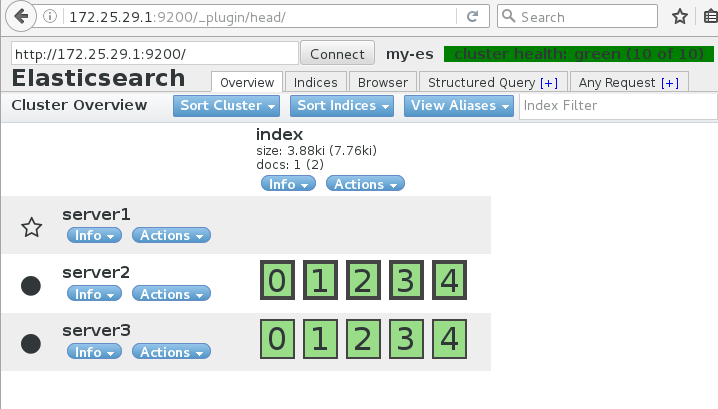Click the cluster health green status bar
The image size is (718, 409).
tap(579, 54)
